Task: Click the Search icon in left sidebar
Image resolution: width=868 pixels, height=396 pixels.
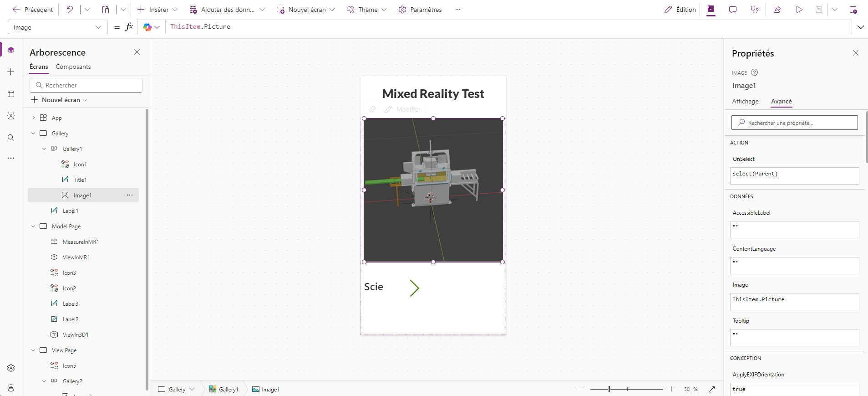Action: 11,138
